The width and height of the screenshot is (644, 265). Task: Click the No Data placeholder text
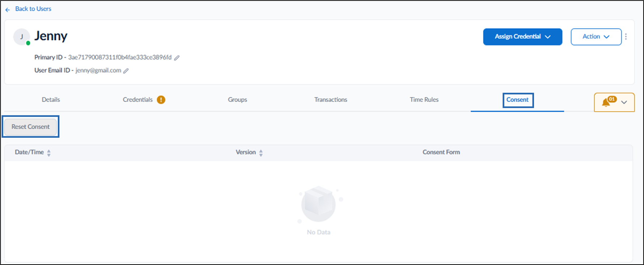[x=318, y=232]
